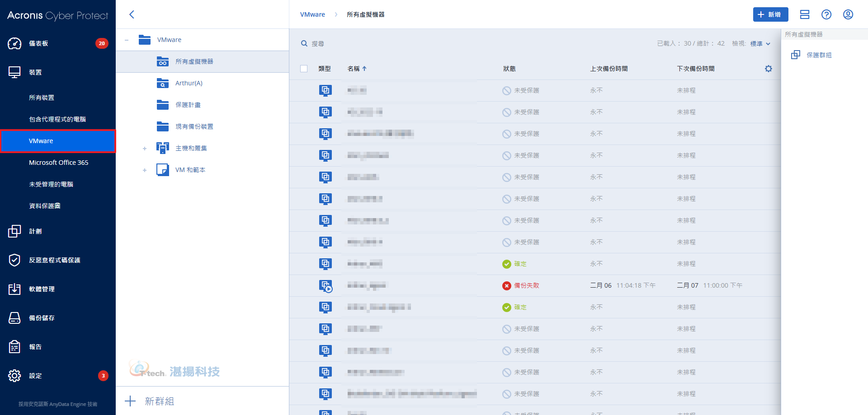
Task: Sort by 名稱 column header
Action: 357,69
